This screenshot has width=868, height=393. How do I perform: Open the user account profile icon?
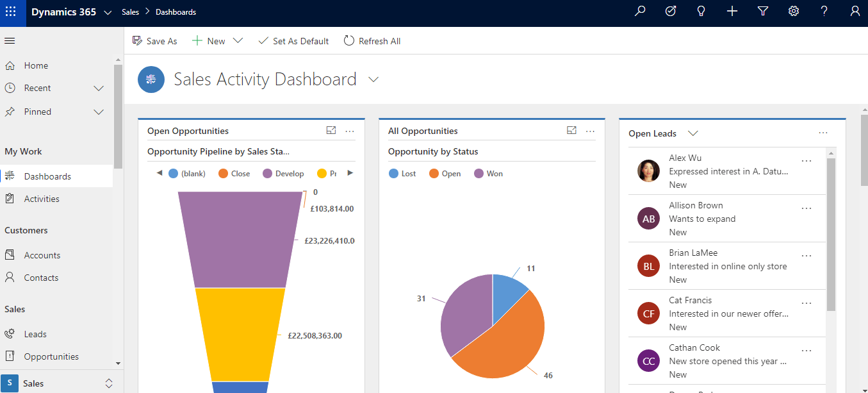pyautogui.click(x=855, y=12)
